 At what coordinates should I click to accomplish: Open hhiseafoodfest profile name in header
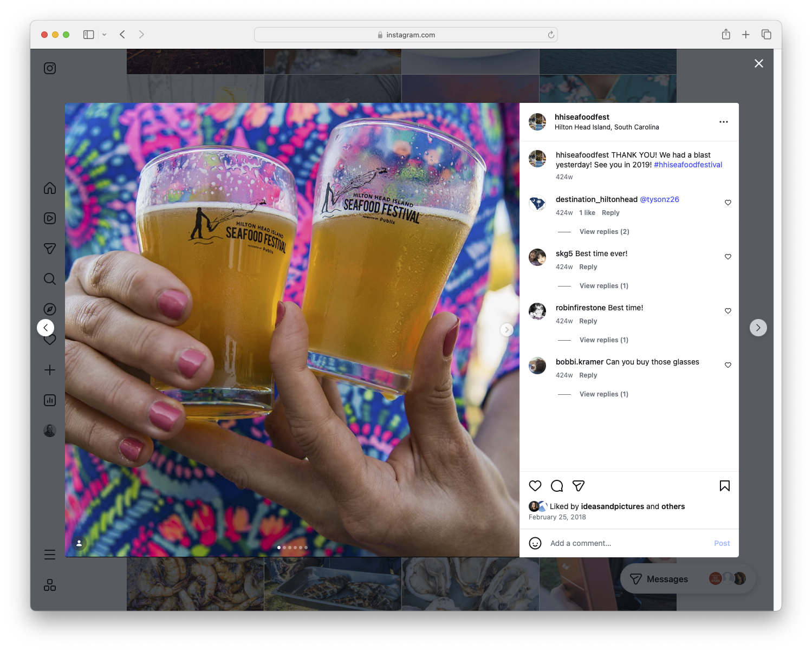click(x=582, y=117)
